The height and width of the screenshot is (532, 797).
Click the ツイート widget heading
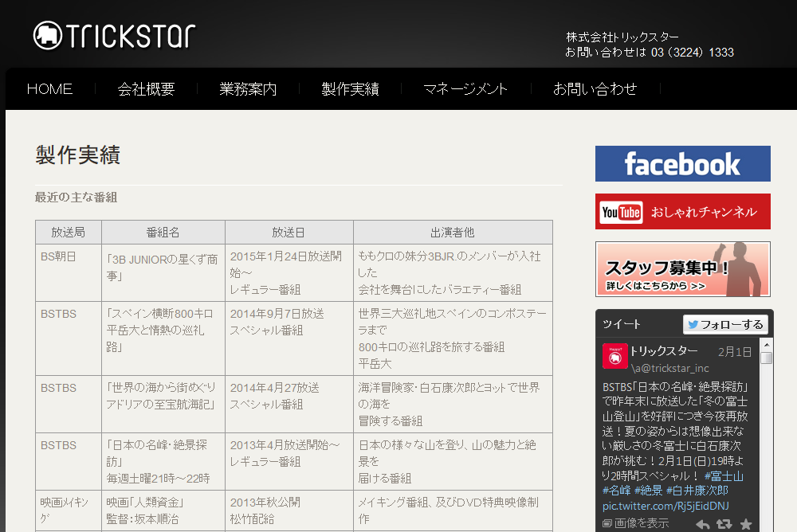[621, 324]
